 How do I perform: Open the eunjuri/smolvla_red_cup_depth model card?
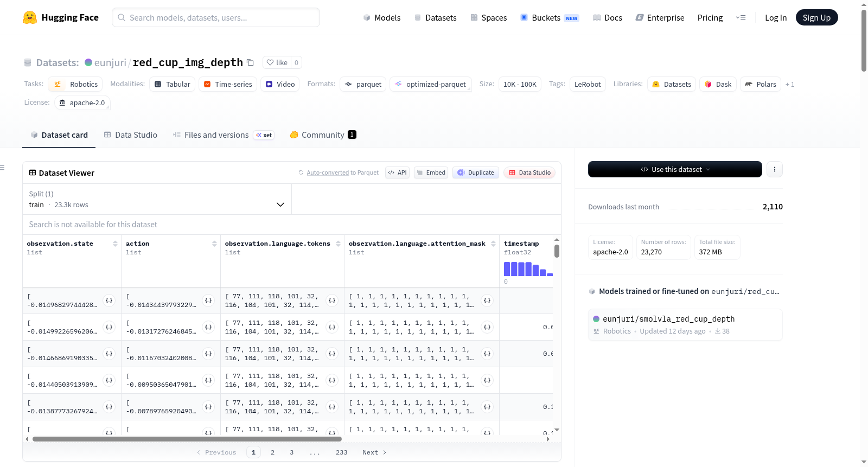[x=685, y=324]
